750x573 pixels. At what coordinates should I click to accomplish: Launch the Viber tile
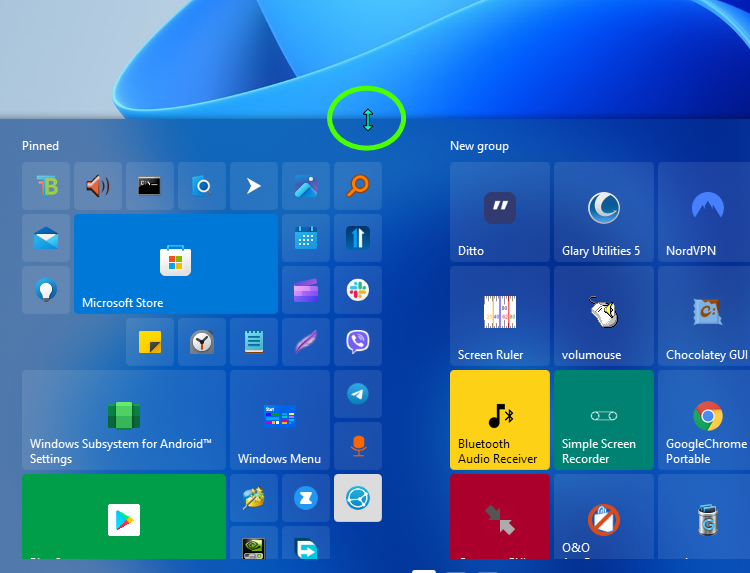click(358, 342)
